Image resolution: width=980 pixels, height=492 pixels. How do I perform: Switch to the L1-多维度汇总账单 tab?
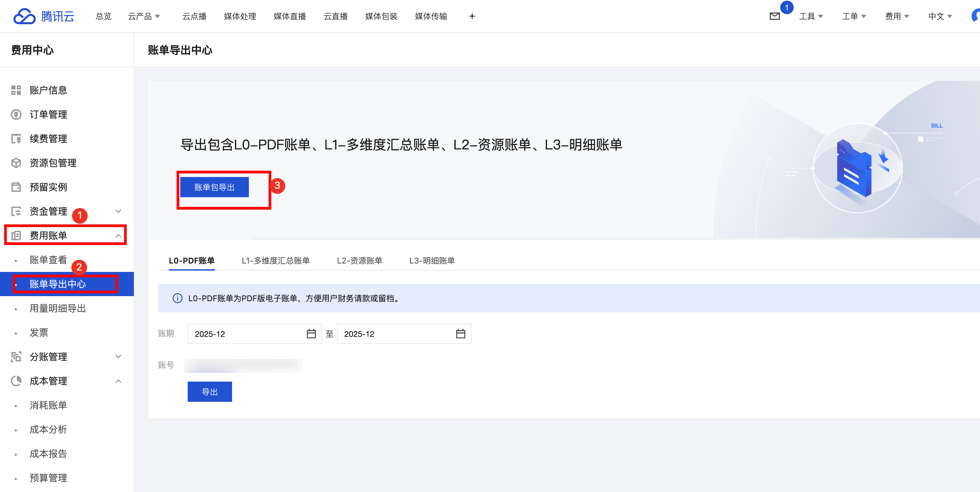(275, 261)
